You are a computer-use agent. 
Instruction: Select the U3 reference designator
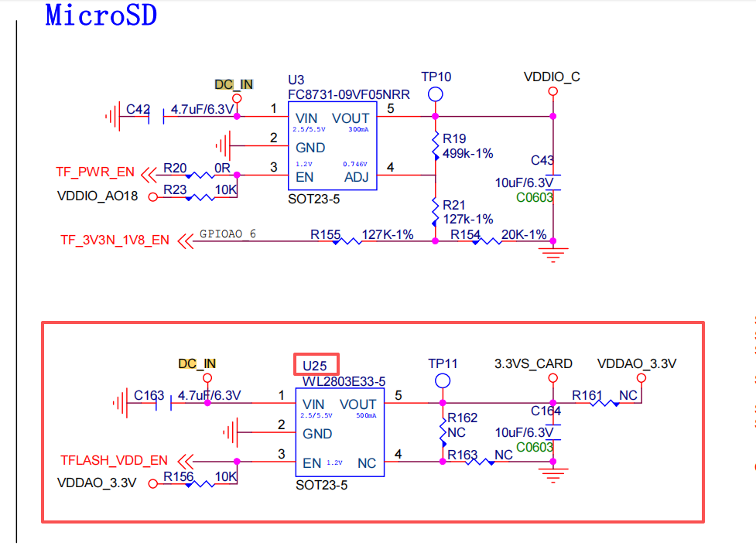(296, 80)
